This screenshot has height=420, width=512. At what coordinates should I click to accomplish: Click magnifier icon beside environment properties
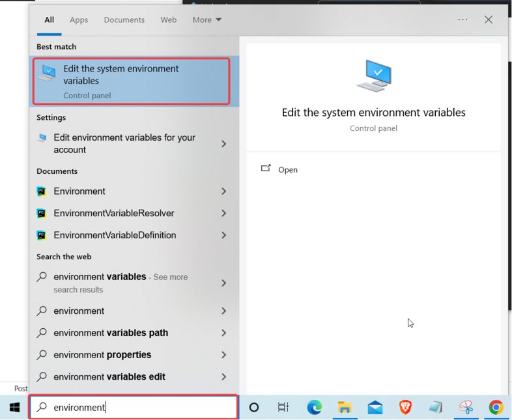click(x=42, y=354)
